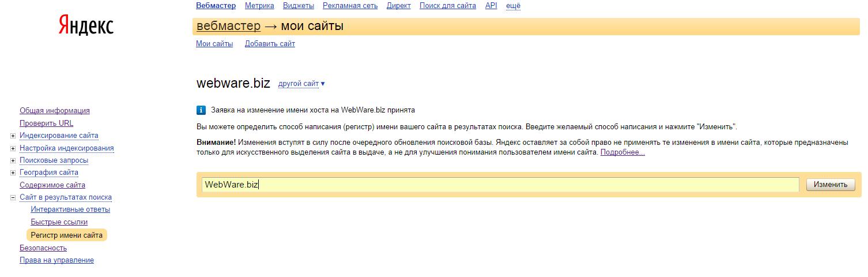This screenshot has width=868, height=277.
Task: Click the bold Внимание! warning word
Action: (x=216, y=142)
